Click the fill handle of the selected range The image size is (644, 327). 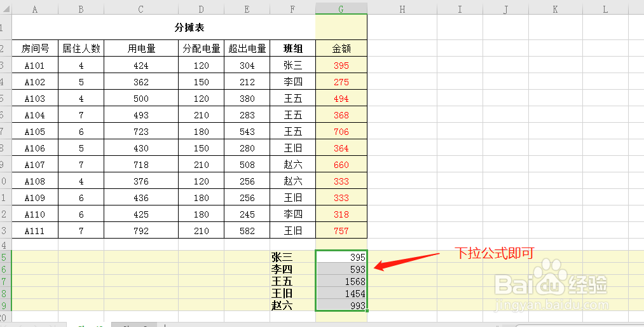pos(367,311)
